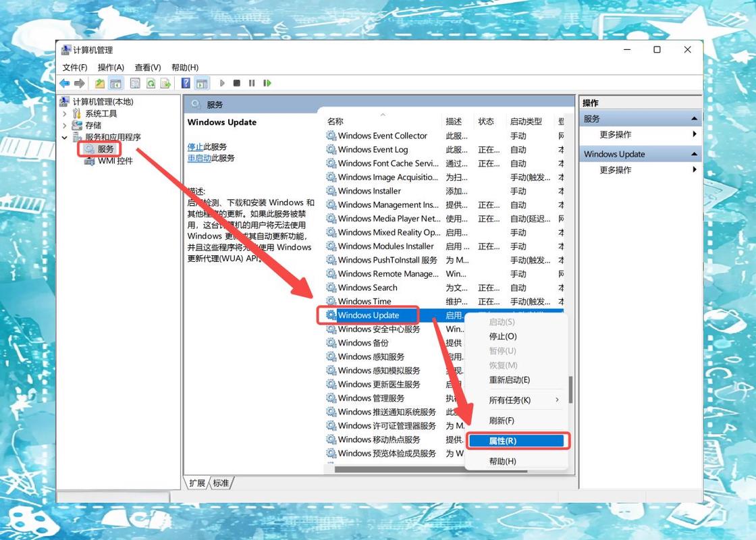Click the Export List toolbar icon
Screen dimensions: 756x540
click(x=166, y=84)
